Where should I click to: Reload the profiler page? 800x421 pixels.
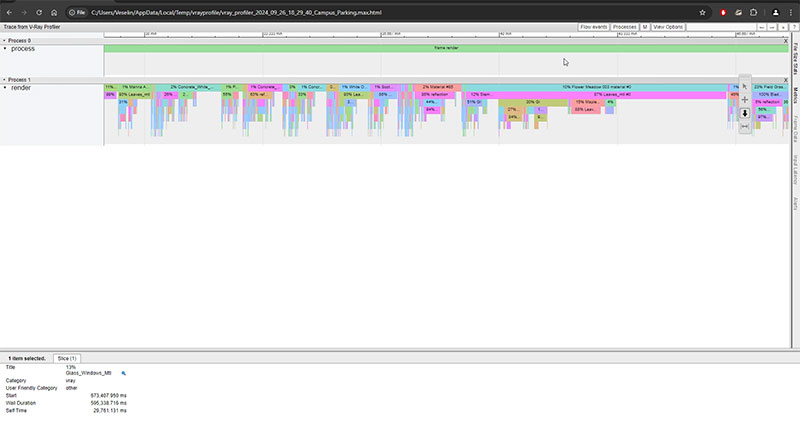(39, 13)
